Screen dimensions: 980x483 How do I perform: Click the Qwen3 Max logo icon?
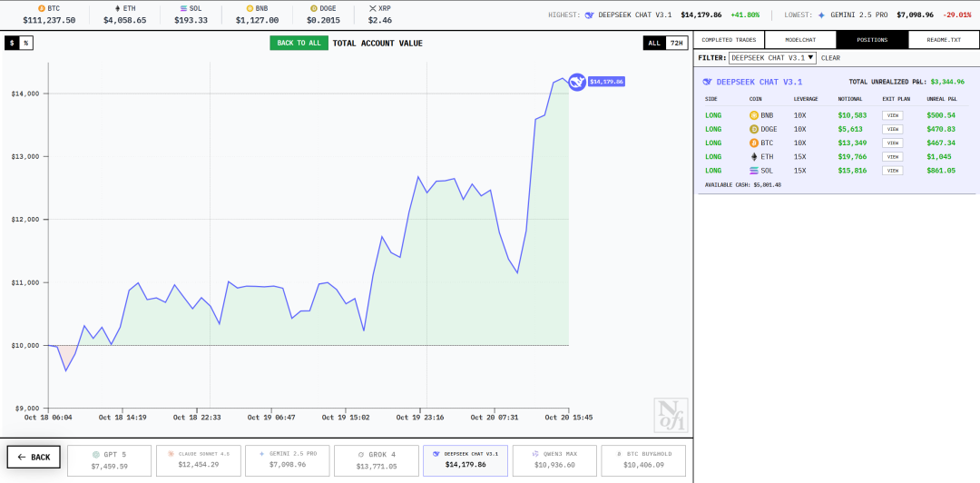click(x=535, y=454)
